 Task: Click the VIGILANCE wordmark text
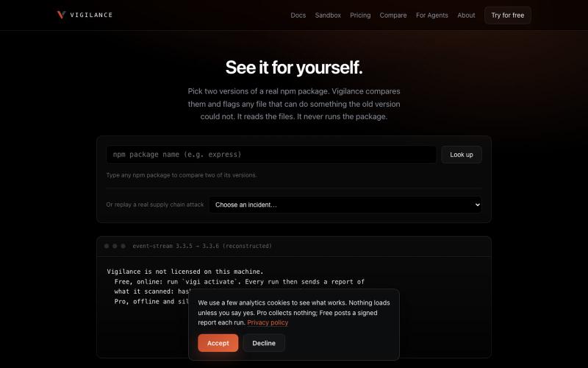[91, 15]
